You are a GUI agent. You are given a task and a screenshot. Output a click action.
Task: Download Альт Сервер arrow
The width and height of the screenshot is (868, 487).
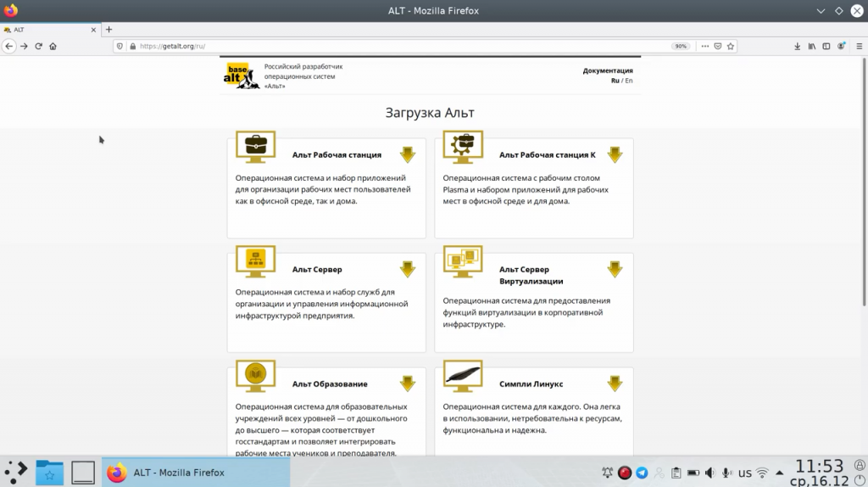point(408,269)
